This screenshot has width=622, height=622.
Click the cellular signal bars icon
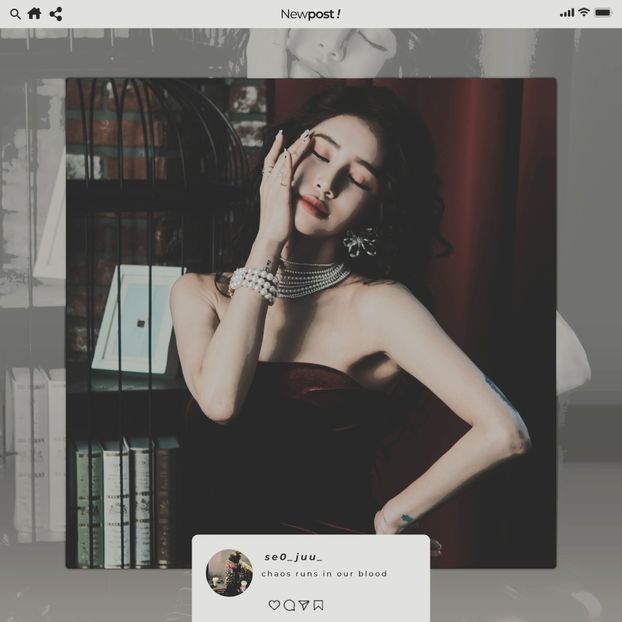[x=567, y=13]
